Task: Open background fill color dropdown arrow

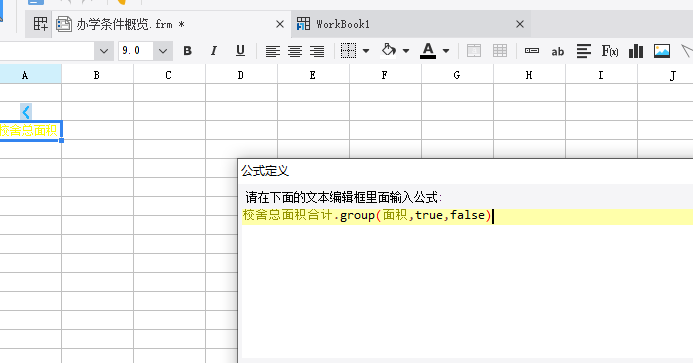Action: pyautogui.click(x=406, y=51)
